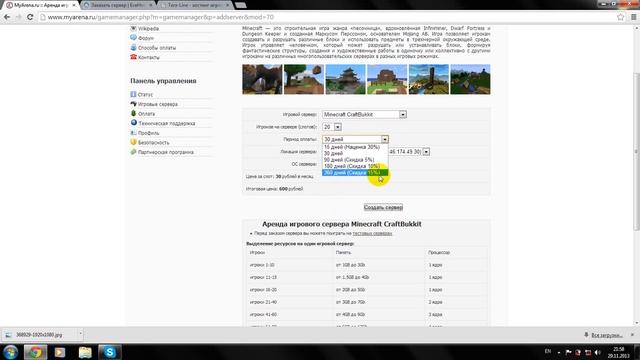Click the address bar URL field
Viewport: 640px width, 360px height.
click(327, 17)
